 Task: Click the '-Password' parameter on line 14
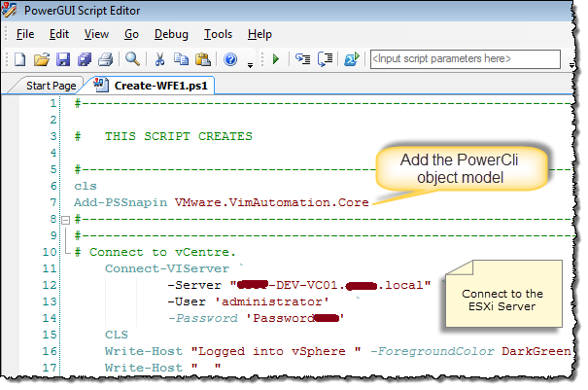(x=202, y=318)
